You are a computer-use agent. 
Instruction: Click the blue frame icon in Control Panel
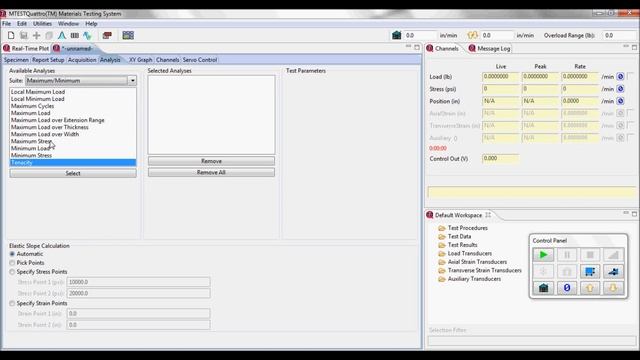(x=590, y=271)
